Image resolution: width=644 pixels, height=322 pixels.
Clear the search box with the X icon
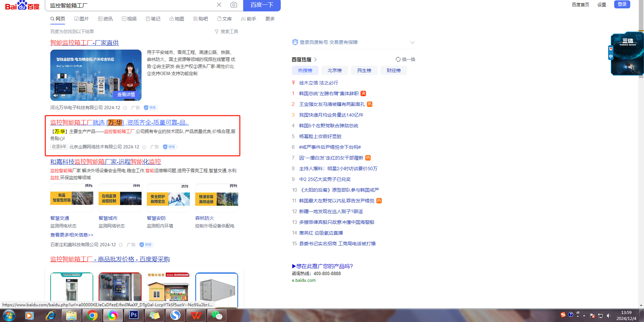point(219,5)
